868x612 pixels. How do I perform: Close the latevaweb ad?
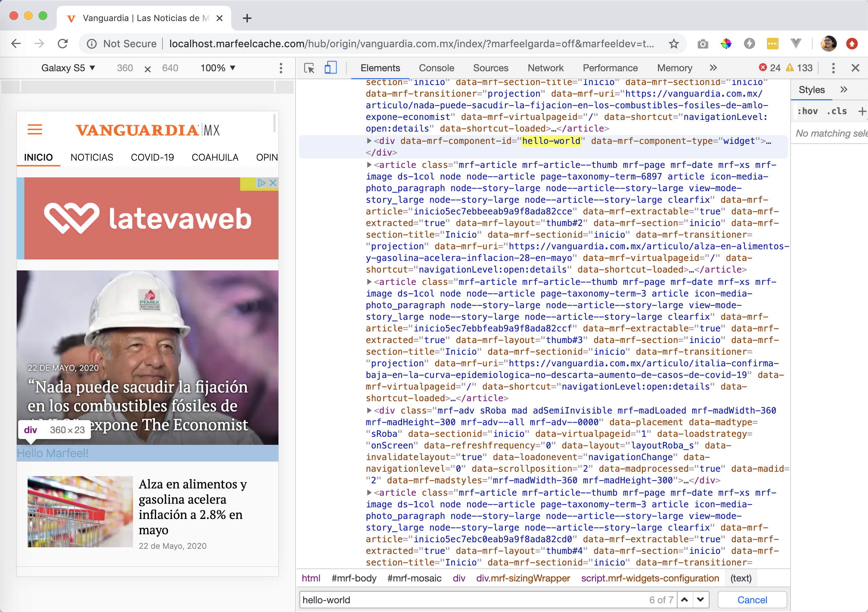[x=273, y=183]
